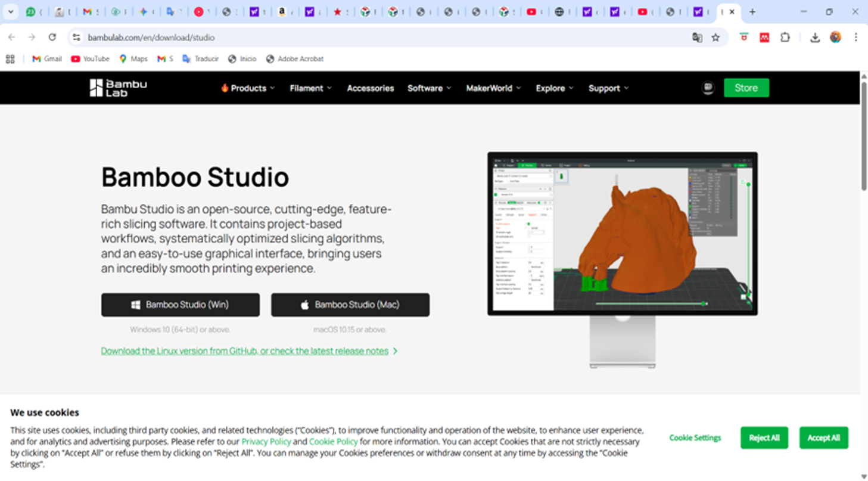View site information icon in address bar

(x=76, y=38)
